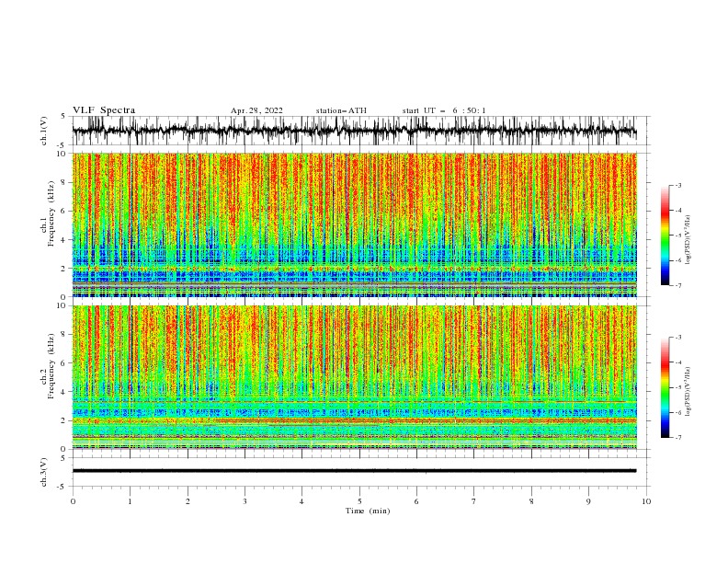728x563 pixels.
Task: Click time axis tick label '4'
Action: pyautogui.click(x=301, y=501)
